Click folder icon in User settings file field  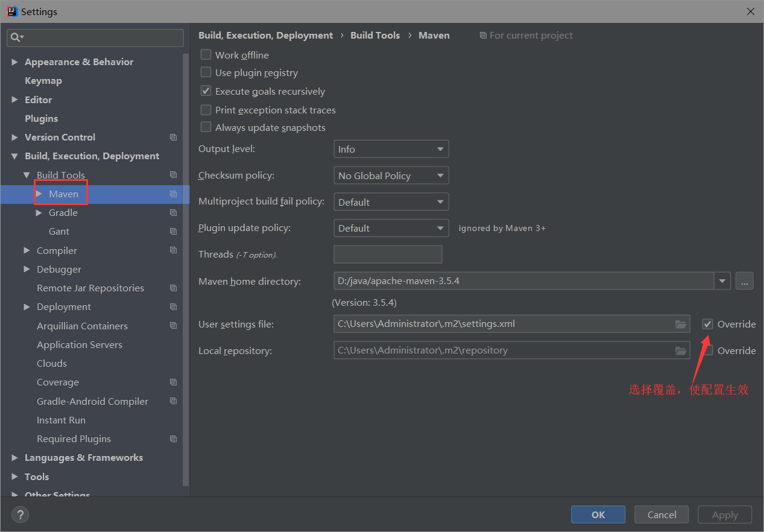click(681, 325)
